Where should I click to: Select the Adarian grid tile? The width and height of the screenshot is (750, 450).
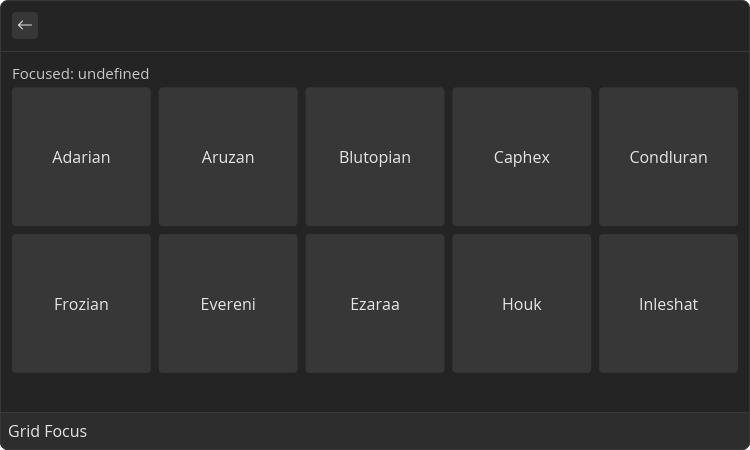tap(81, 156)
